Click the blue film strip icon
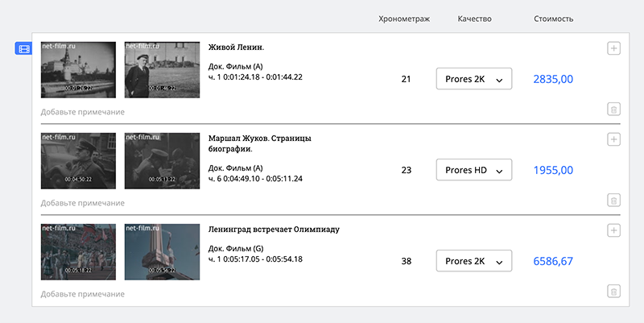This screenshot has width=644, height=323. 23,49
